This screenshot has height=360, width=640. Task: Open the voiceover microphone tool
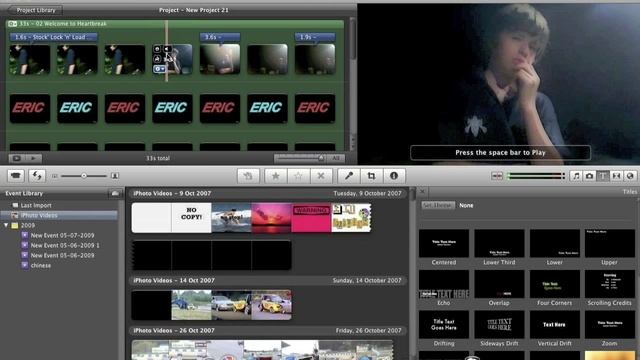click(x=349, y=176)
